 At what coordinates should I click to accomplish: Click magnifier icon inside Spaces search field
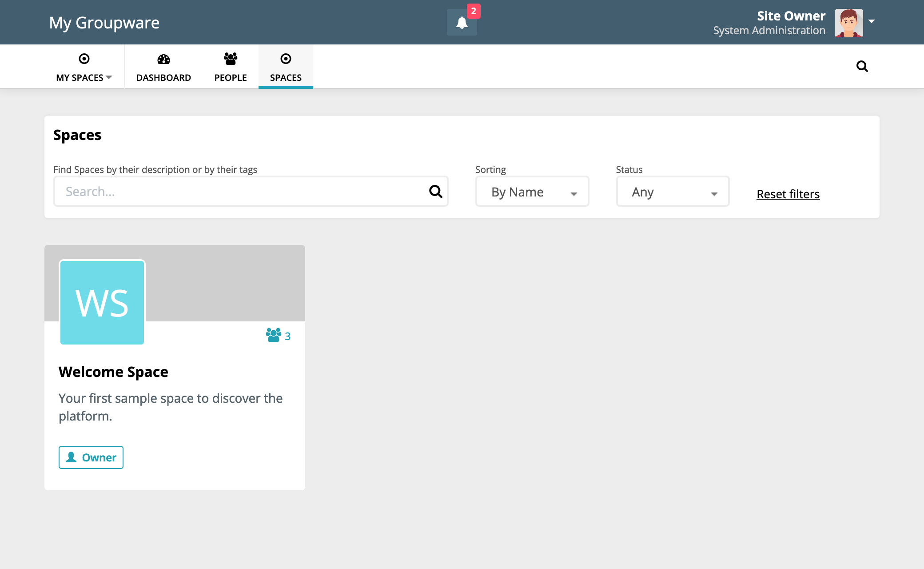click(x=435, y=192)
